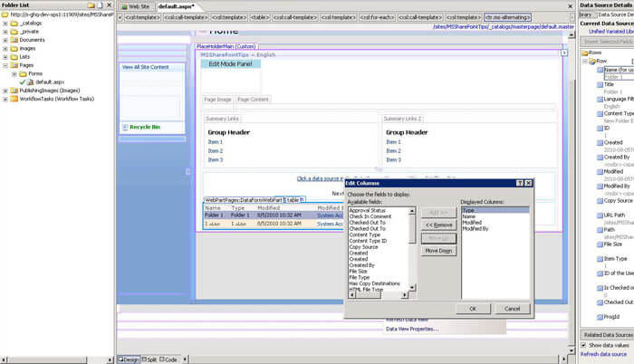Select Modified By in Displayed Columns
Image resolution: width=634 pixels, height=364 pixels.
(x=475, y=229)
